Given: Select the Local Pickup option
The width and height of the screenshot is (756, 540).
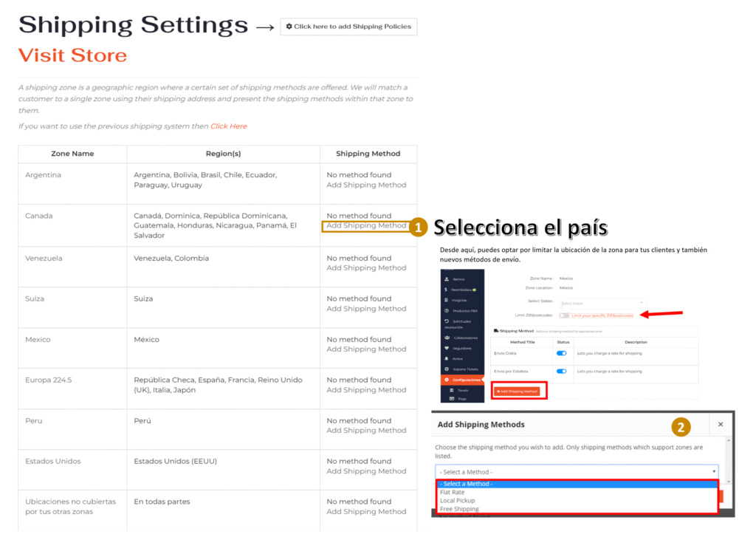Looking at the screenshot, I should click(x=457, y=500).
